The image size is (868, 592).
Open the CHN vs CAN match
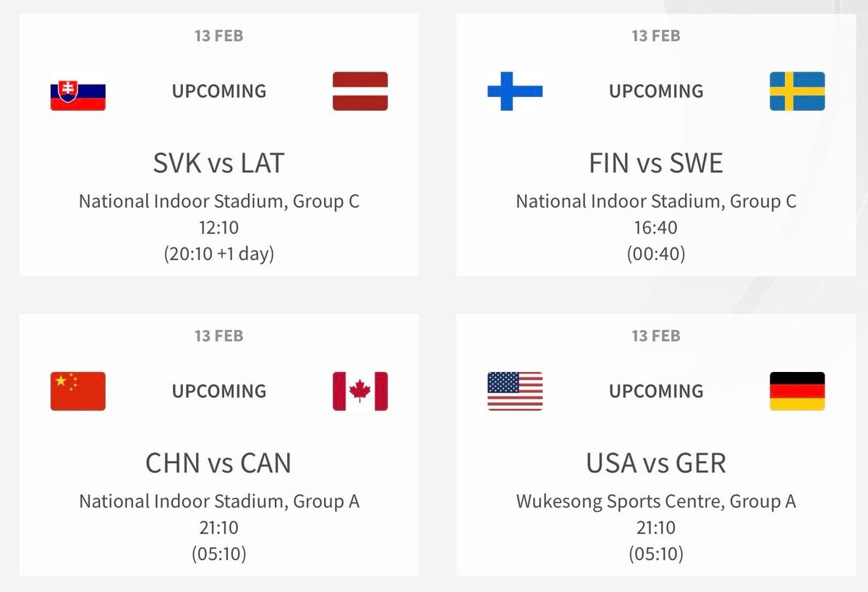point(218,463)
